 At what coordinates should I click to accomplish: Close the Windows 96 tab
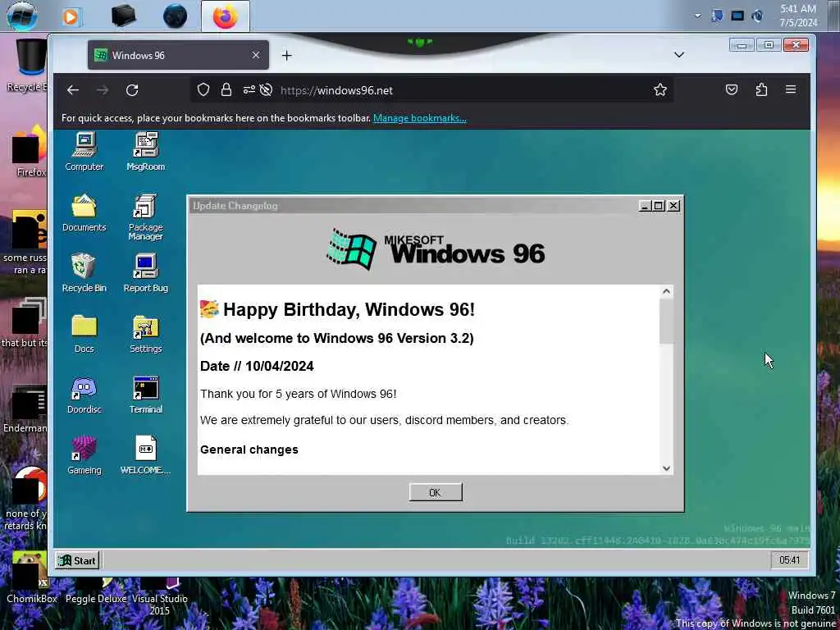pos(256,55)
